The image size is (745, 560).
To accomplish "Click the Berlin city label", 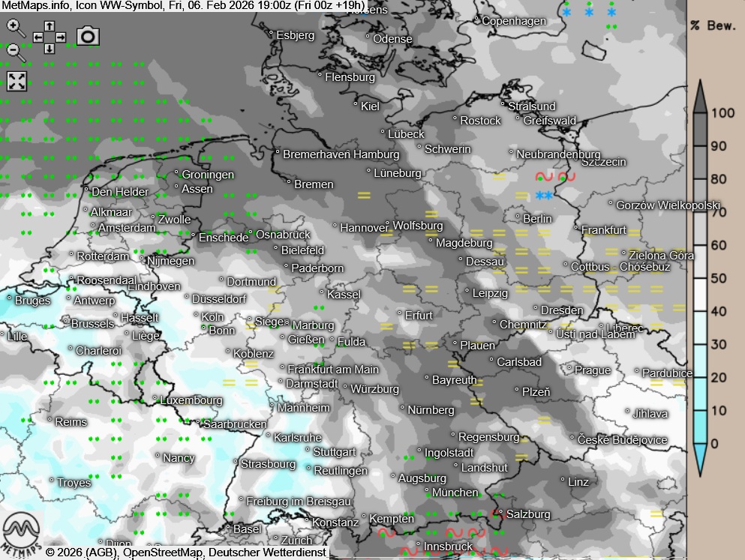I will tap(537, 219).
